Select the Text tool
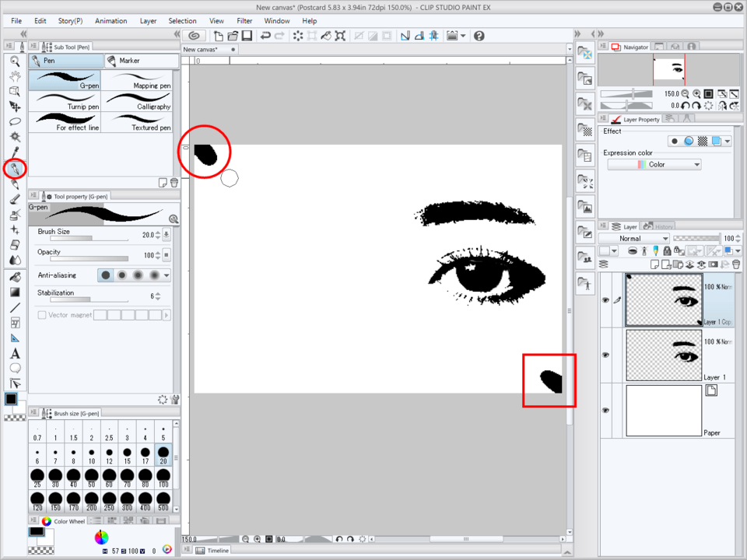This screenshot has width=747, height=560. click(15, 354)
